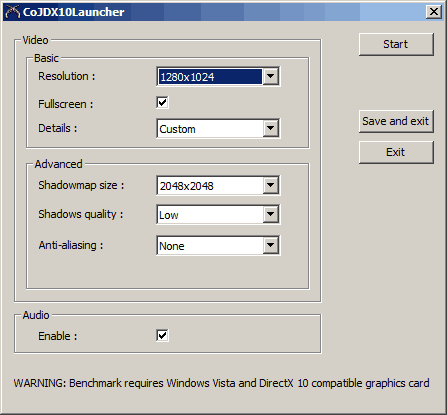Image resolution: width=447 pixels, height=415 pixels.
Task: Expand the Details dropdown arrow
Action: [271, 128]
